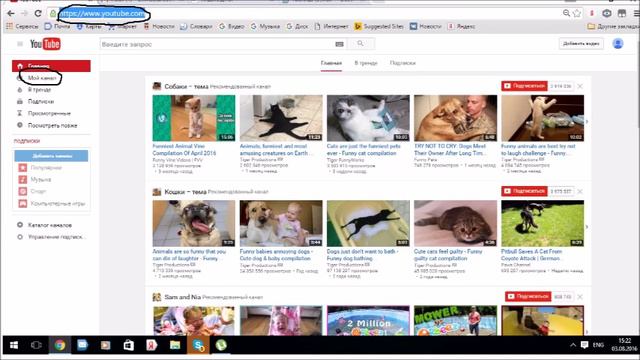Dismiss the Sam and Nia recommendation
Screen dimensions: 640x360
pyautogui.click(x=580, y=297)
